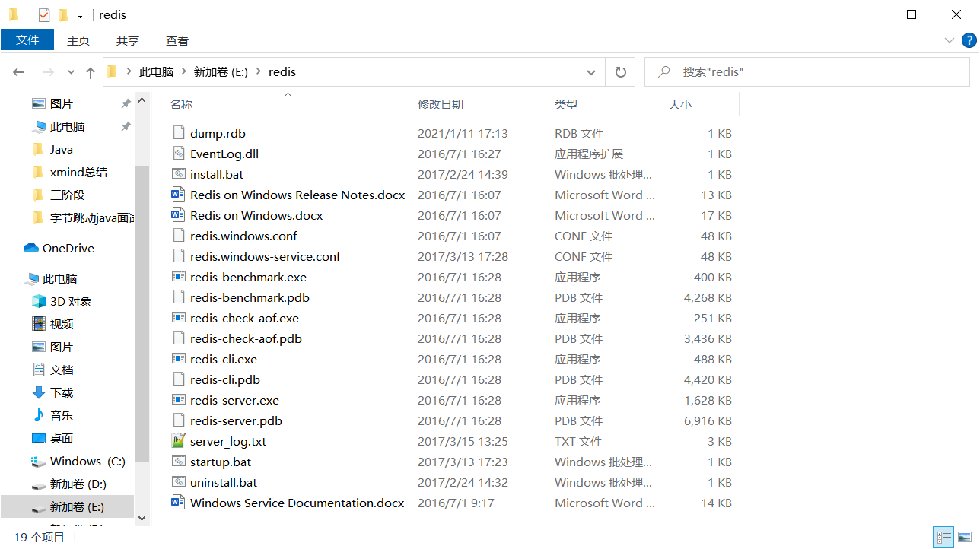Expand the chevron after 新加卷 (E:) in path

click(259, 71)
